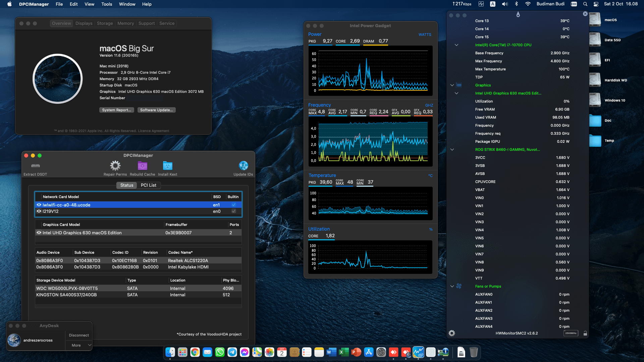The height and width of the screenshot is (362, 644).
Task: Click Extract DSDT in DPCIManager toolbar
Action: click(35, 169)
